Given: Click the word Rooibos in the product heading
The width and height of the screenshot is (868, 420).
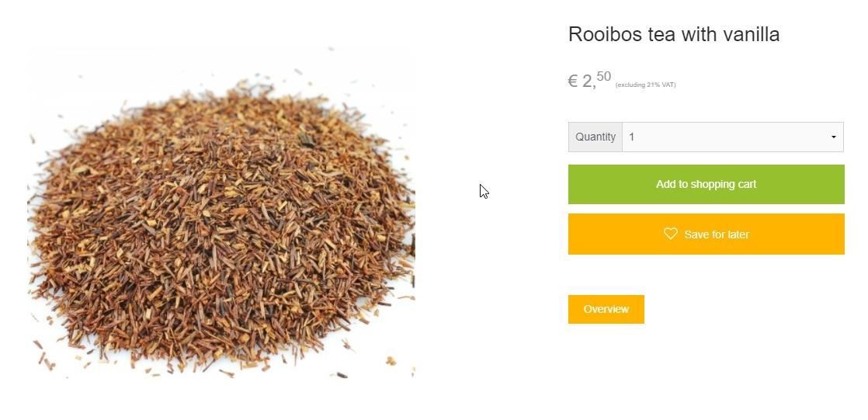Looking at the screenshot, I should click(x=602, y=34).
